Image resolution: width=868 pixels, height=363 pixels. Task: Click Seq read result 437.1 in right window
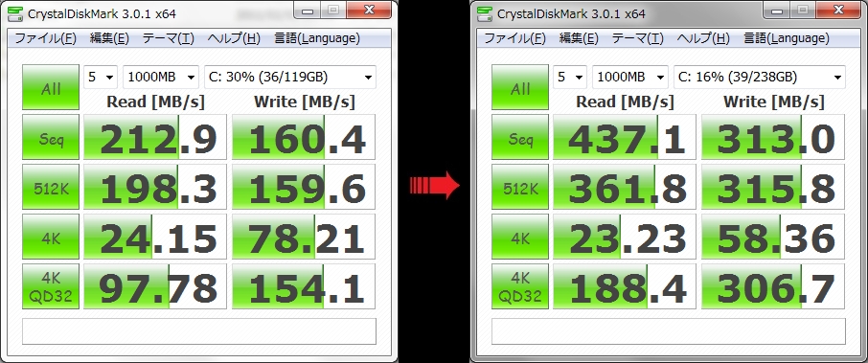(625, 137)
